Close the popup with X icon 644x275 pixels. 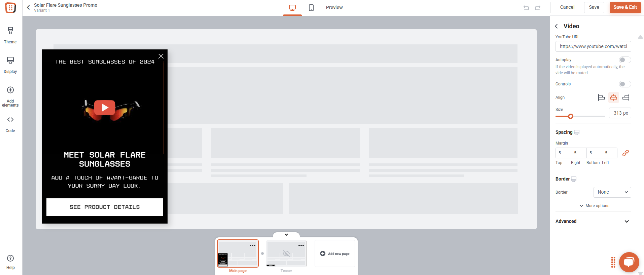click(x=161, y=56)
